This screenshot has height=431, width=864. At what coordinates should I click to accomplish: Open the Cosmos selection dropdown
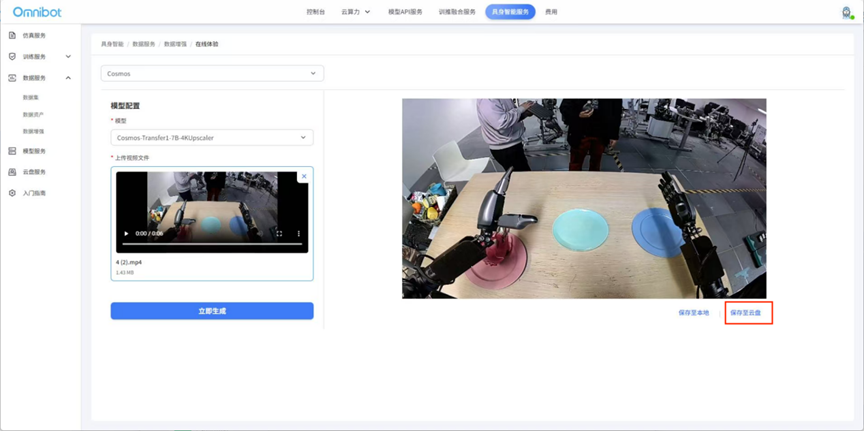click(x=212, y=73)
